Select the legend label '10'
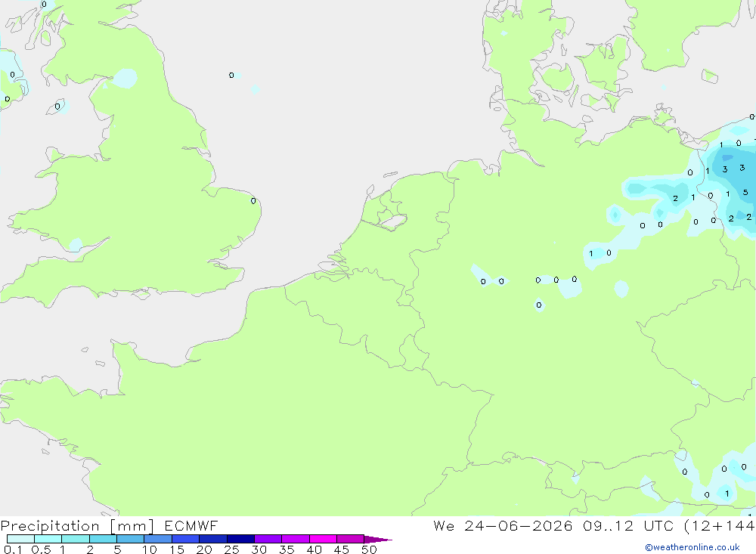This screenshot has width=756, height=554. [150, 549]
